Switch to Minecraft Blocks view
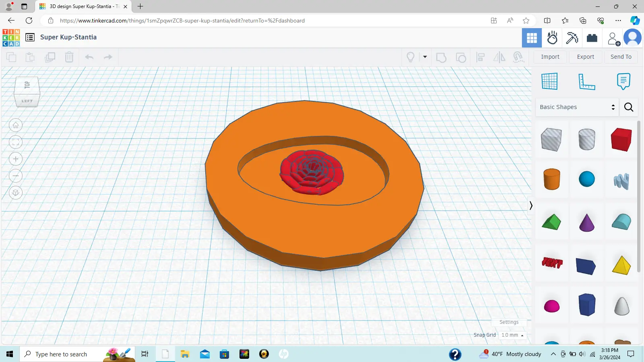The width and height of the screenshot is (644, 362). [x=572, y=38]
